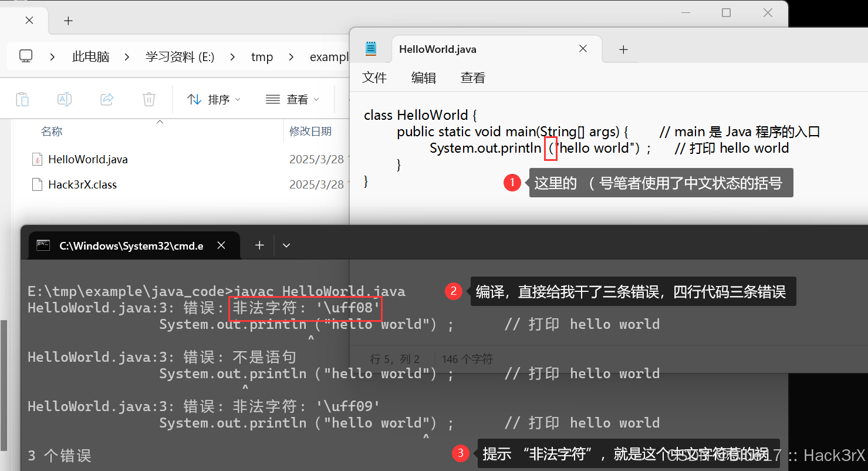The width and height of the screenshot is (868, 471).
Task: Click the Notepad icon on the HelloWorld.java tab
Action: tap(370, 49)
